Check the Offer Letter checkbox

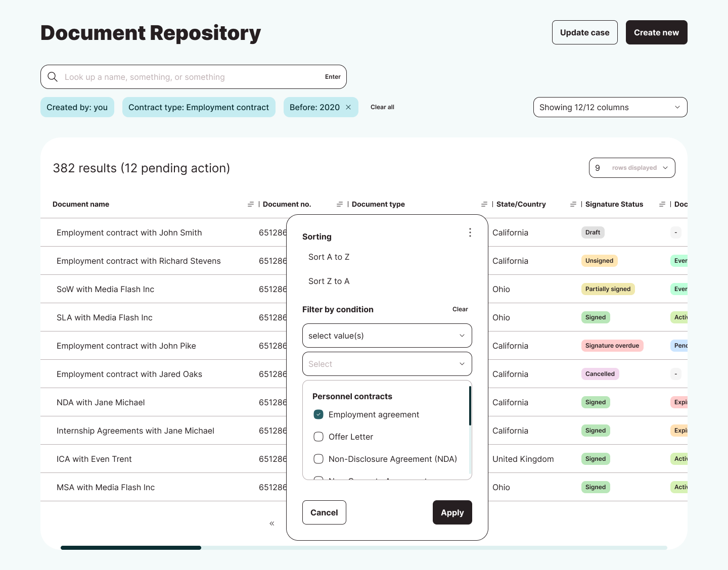pos(318,437)
